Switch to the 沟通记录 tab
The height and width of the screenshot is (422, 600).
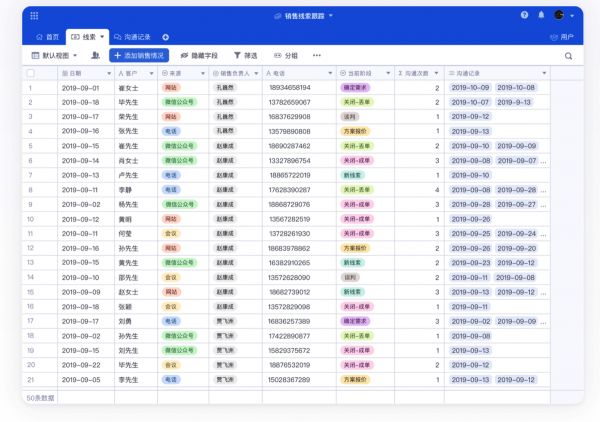click(133, 36)
